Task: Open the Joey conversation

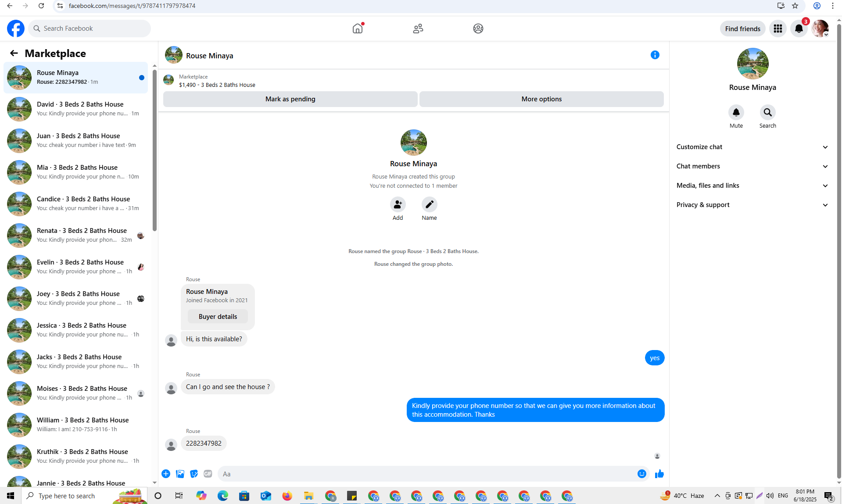Action: tap(75, 298)
